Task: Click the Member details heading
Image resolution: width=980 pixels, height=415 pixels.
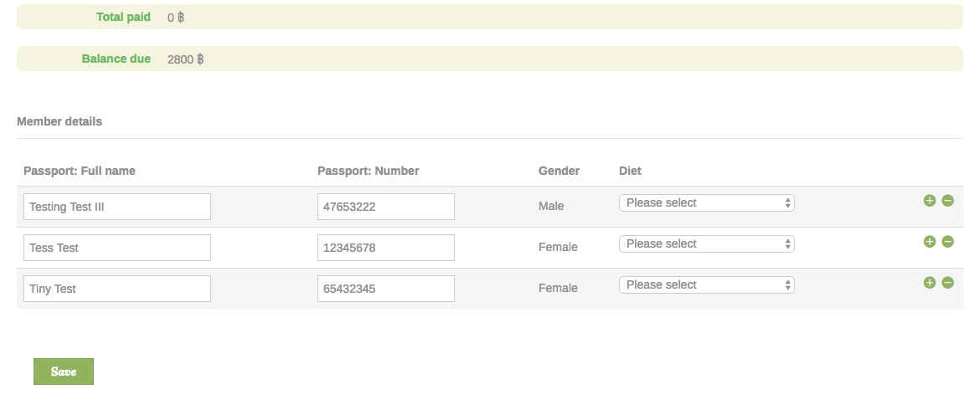Action: 59,121
